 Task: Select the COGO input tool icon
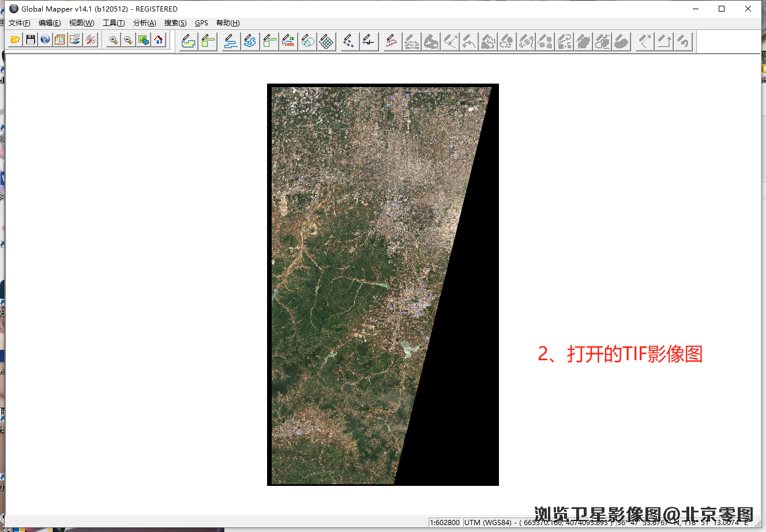[x=288, y=41]
